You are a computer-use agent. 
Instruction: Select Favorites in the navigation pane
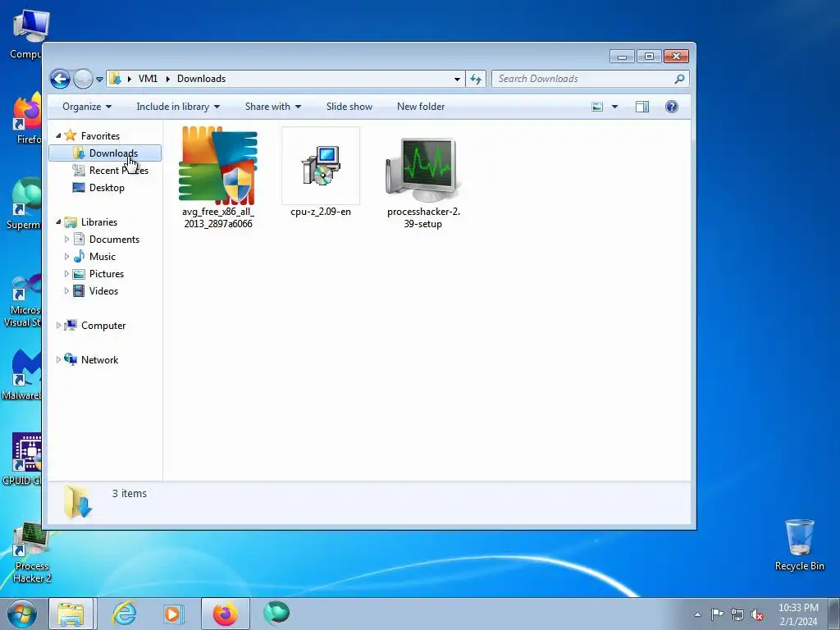pyautogui.click(x=100, y=136)
